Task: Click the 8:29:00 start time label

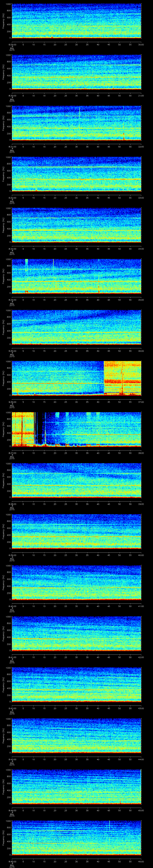Action: tap(12, 44)
